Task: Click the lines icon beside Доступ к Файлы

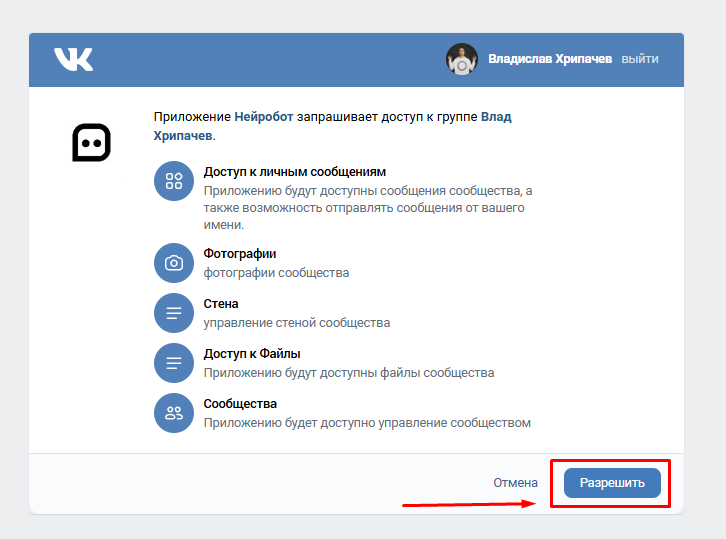Action: coord(174,363)
